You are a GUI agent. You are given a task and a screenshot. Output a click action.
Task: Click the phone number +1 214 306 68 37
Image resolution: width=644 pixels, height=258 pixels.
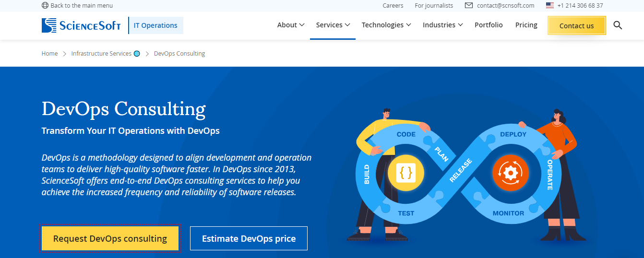[580, 6]
